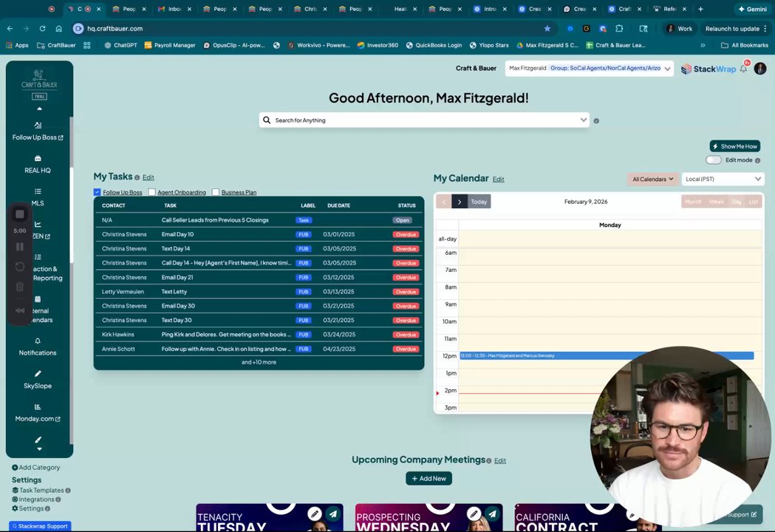Edit My Calendar widget link
775x532 pixels.
[x=498, y=179]
